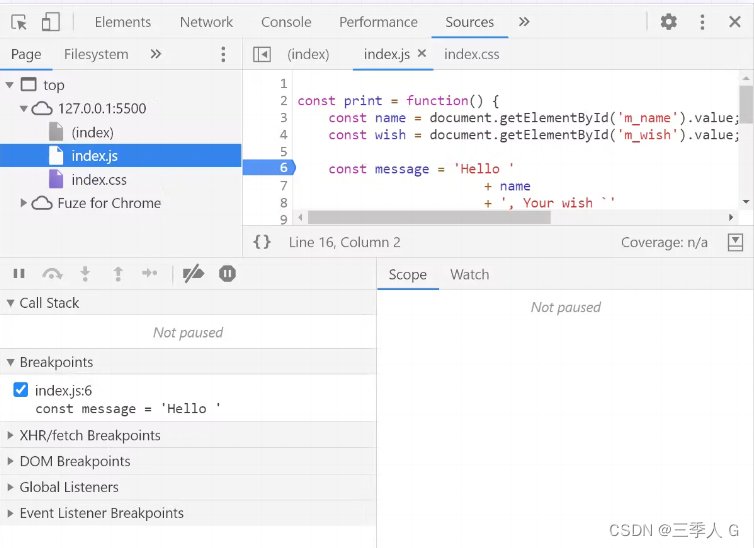
Task: Pretty print the code with braces icon
Action: 262,242
